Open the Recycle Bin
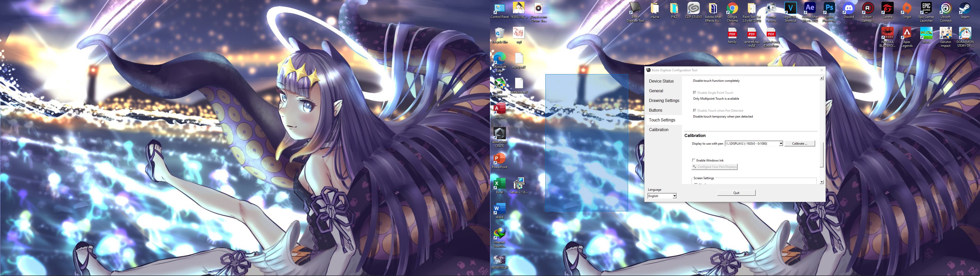This screenshot has height=276, width=980. 499,36
